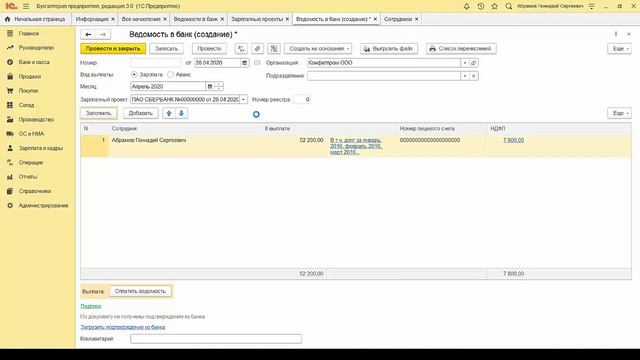Screen dimensions: 640x360
Task: Click Оплатить ведомость button
Action: [140, 291]
